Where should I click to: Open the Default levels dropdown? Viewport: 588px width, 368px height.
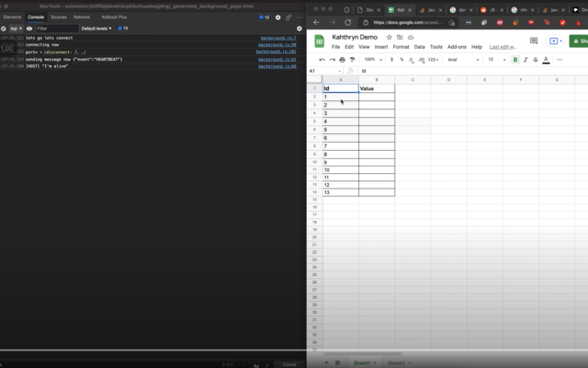point(97,29)
